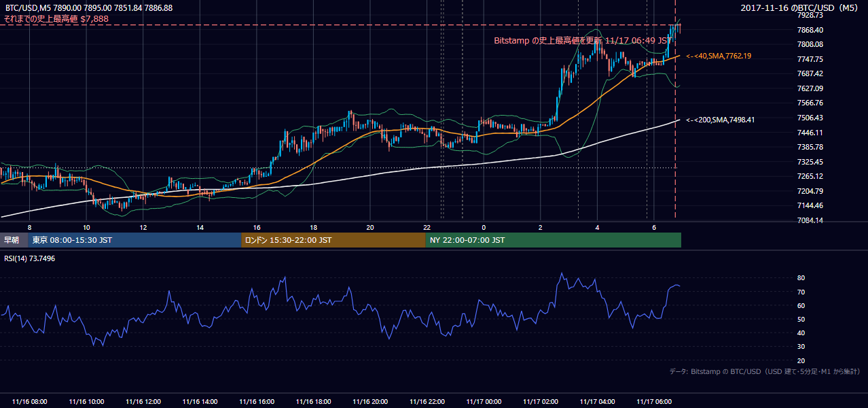Click the 11/16 08:00 time label
Image resolution: width=868 pixels, height=408 pixels.
(x=30, y=401)
